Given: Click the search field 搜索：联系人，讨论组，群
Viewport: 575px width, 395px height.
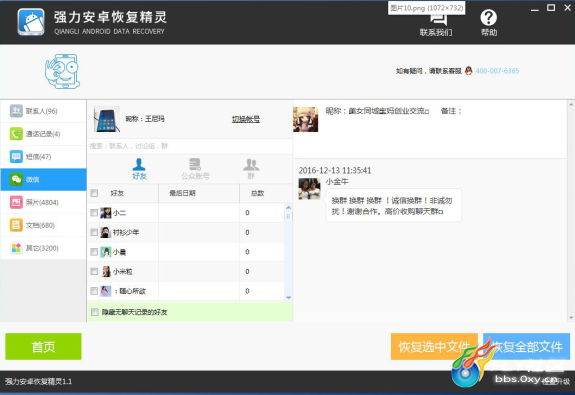Looking at the screenshot, I should tap(190, 146).
